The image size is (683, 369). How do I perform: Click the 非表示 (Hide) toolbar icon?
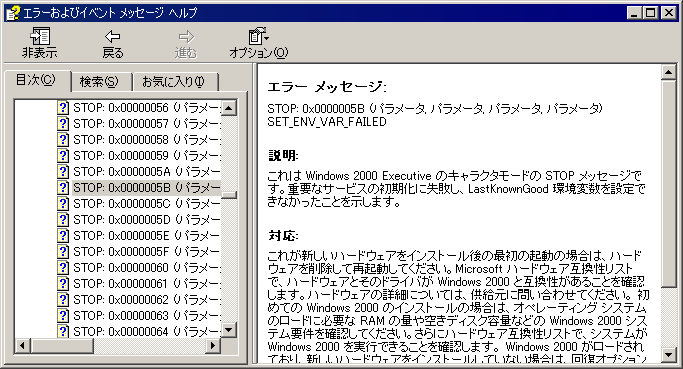point(40,36)
